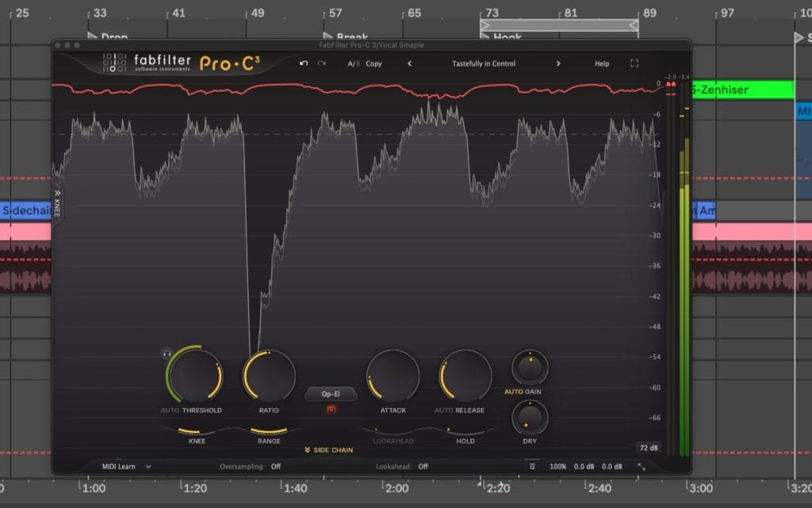Image resolution: width=812 pixels, height=508 pixels.
Task: Click the audition headphones icon near Threshold
Action: (x=167, y=353)
